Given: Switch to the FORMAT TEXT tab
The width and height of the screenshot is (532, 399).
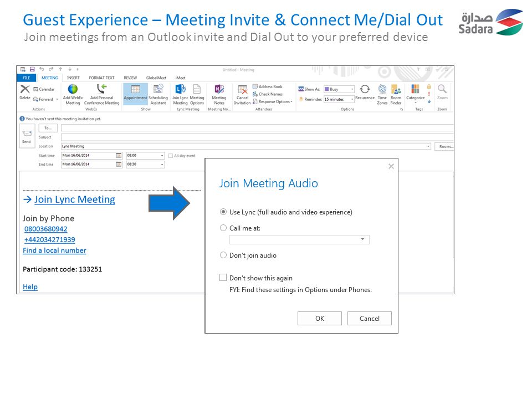Looking at the screenshot, I should pyautogui.click(x=101, y=78).
